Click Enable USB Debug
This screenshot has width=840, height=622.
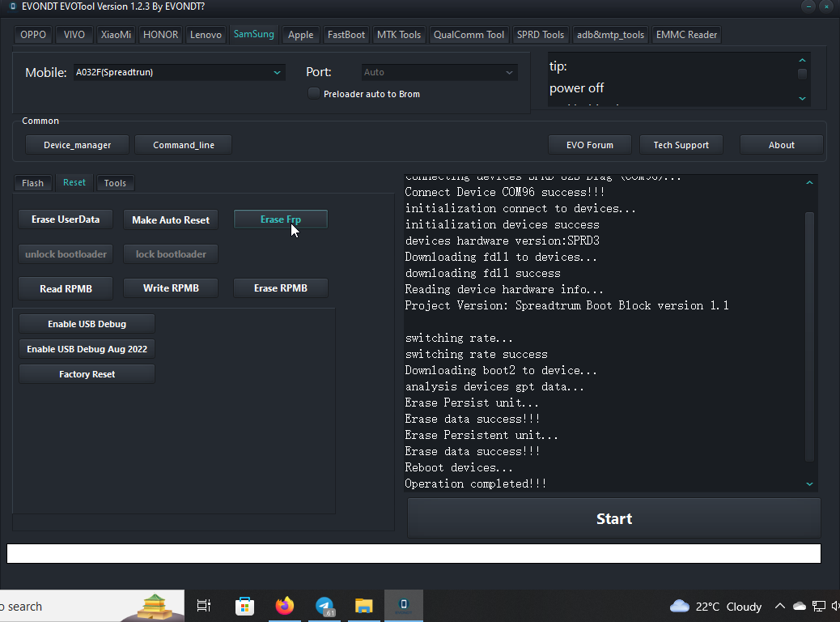(x=87, y=324)
